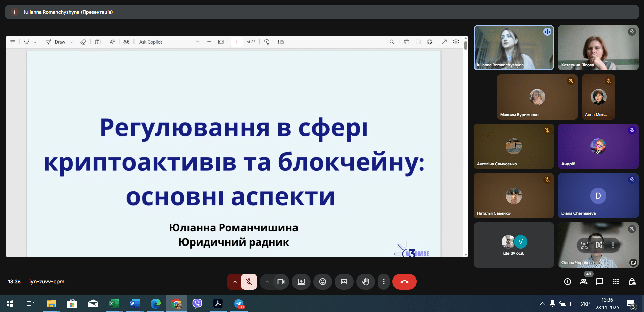Viewport: 644px width, 312px height.
Task: Click the red leave call button
Action: 404,282
